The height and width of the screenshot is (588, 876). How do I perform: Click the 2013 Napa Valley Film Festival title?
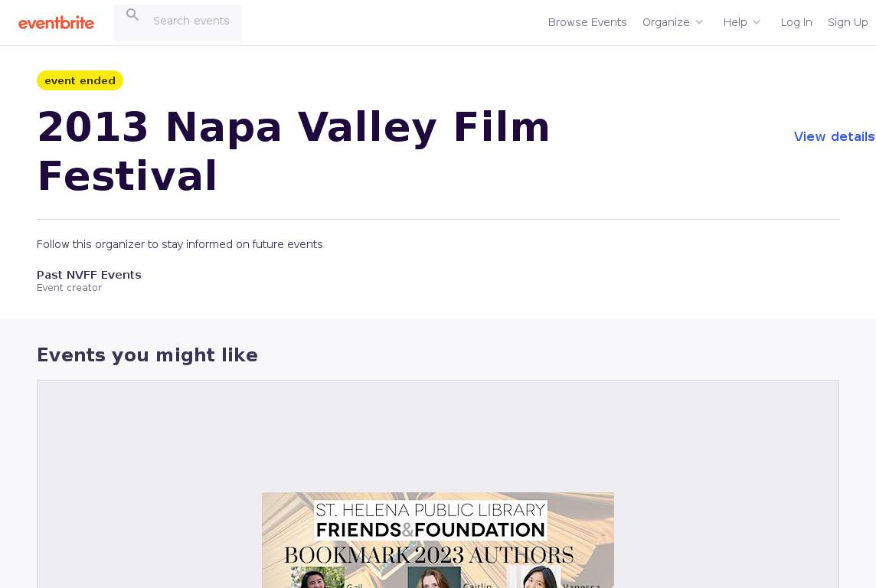(293, 151)
